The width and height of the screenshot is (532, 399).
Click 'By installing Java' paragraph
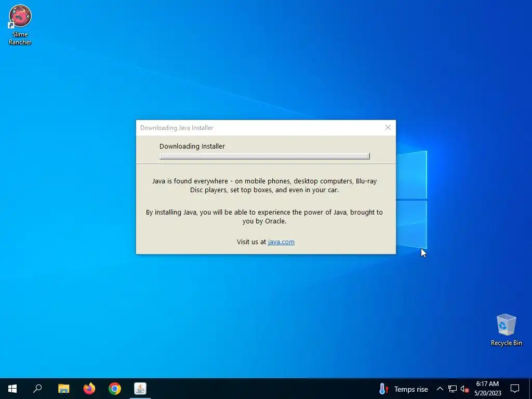tap(264, 217)
